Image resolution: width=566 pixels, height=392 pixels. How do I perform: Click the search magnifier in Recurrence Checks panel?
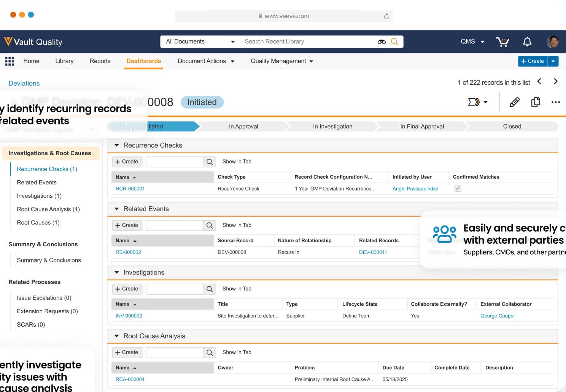pos(209,162)
